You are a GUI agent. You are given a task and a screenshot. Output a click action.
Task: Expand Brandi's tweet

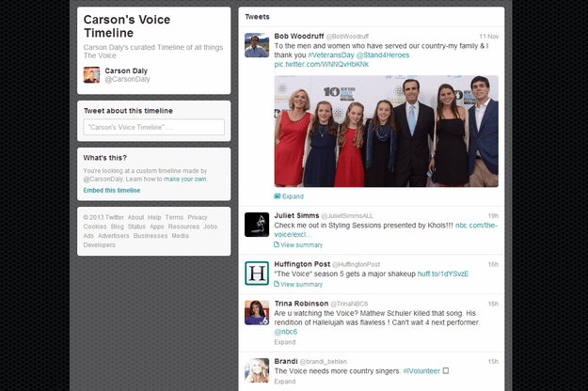tap(285, 382)
